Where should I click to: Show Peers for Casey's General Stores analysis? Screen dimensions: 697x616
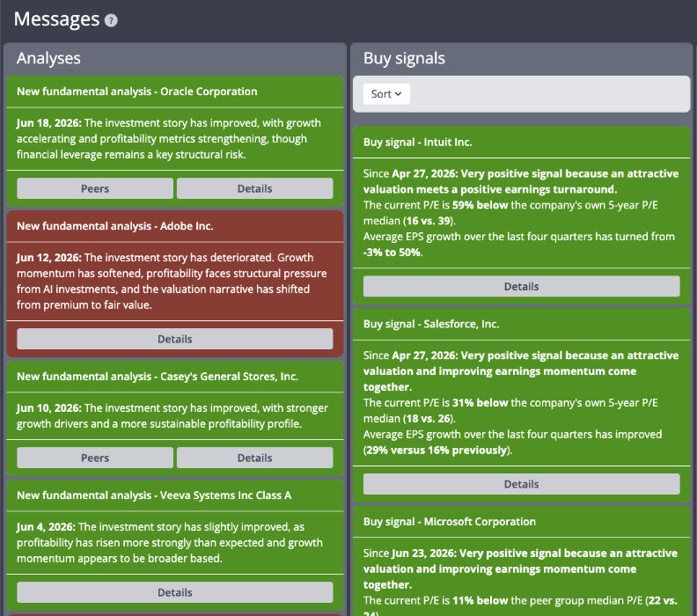95,458
